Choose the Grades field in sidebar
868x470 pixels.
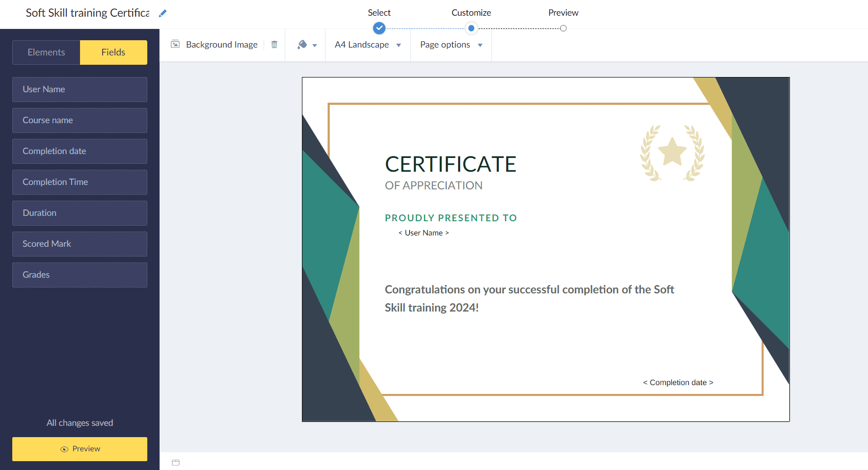(80, 275)
